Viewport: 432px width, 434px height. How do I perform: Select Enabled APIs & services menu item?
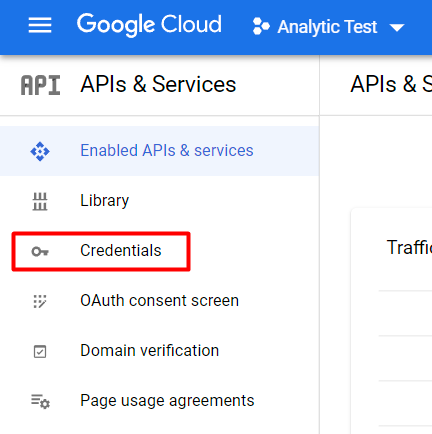click(x=159, y=151)
